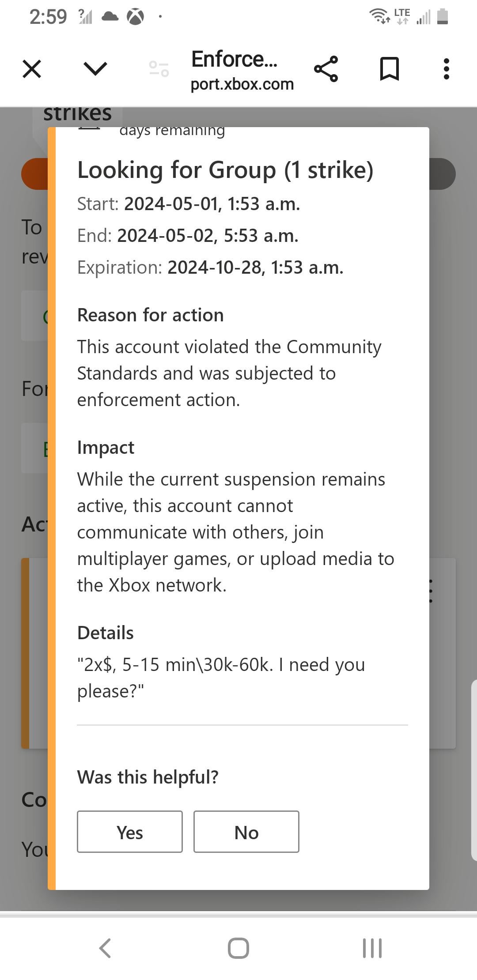This screenshot has height=980, width=477.
Task: Tap the Enforce... page title
Action: 234,59
